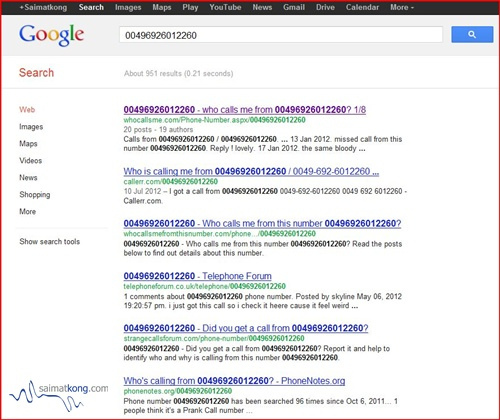Open +Saimatkong profile link in top bar

click(43, 7)
